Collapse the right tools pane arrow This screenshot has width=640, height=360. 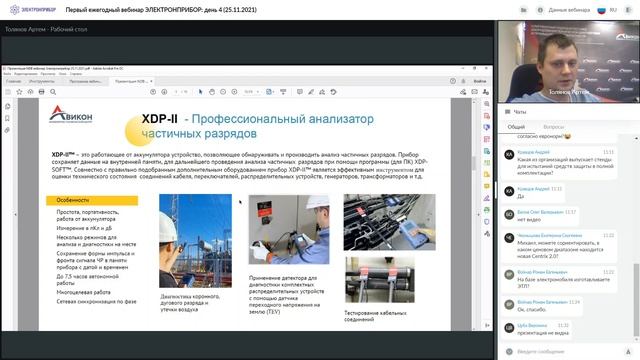tap(478, 214)
